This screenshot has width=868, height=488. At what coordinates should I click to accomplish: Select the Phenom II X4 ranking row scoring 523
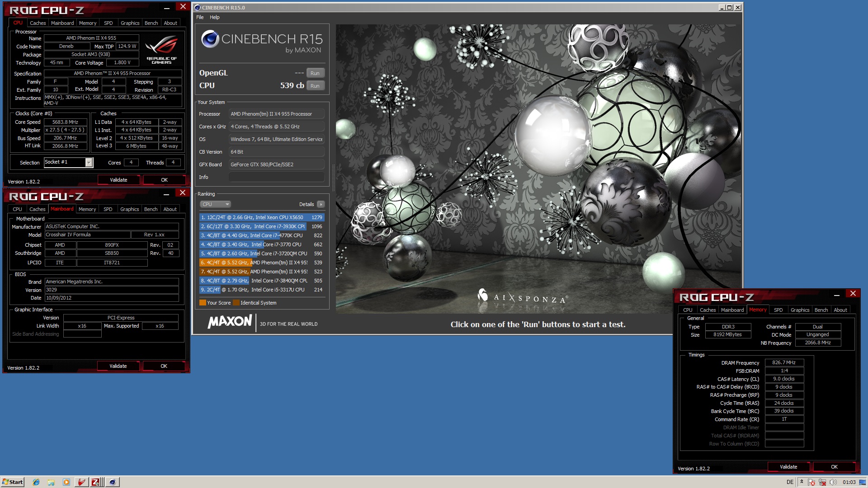262,272
